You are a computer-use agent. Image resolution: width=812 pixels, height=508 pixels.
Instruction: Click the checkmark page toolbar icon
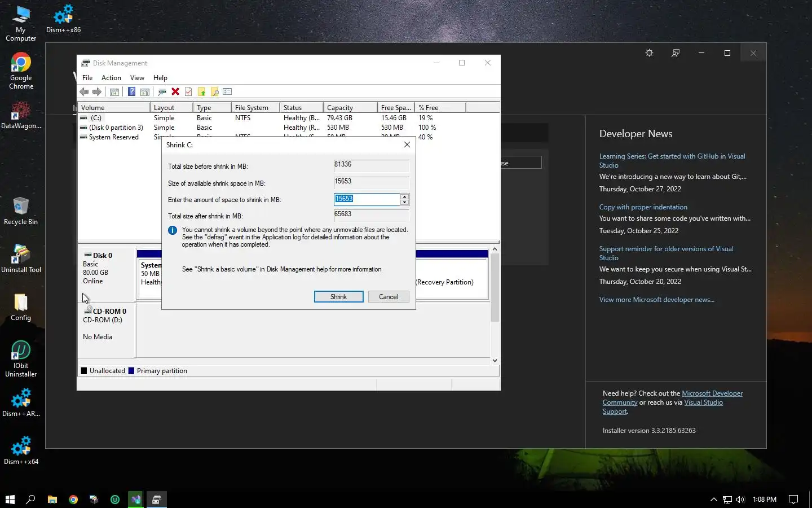click(x=188, y=91)
